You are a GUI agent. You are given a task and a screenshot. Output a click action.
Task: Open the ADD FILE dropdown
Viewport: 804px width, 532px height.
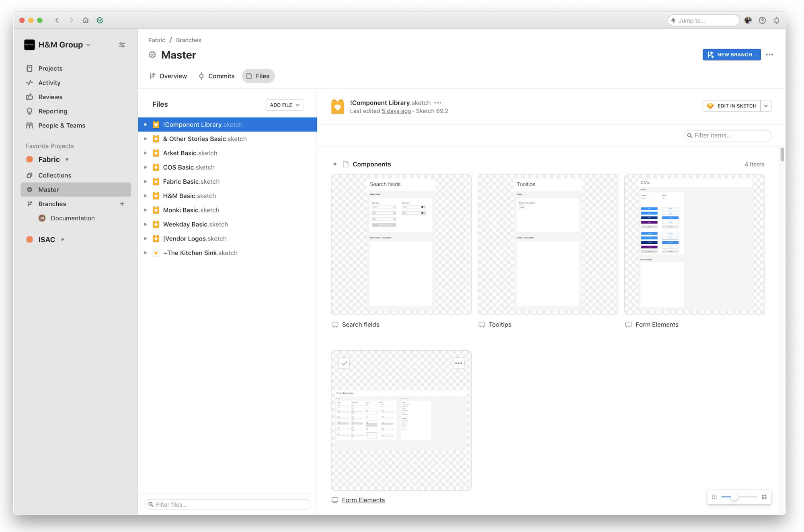pyautogui.click(x=284, y=105)
